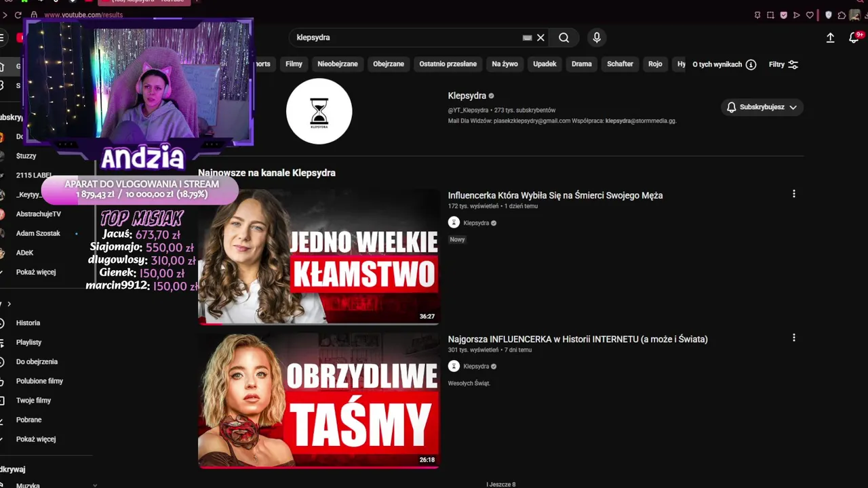Open three-dot menu for Najgorsza INFLUENCERKA video
This screenshot has width=868, height=488.
[793, 338]
